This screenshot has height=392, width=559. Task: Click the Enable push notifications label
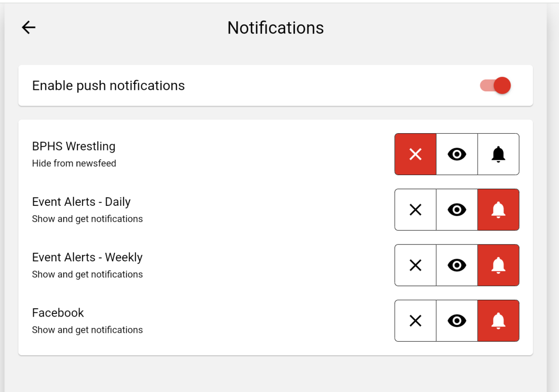pyautogui.click(x=108, y=85)
